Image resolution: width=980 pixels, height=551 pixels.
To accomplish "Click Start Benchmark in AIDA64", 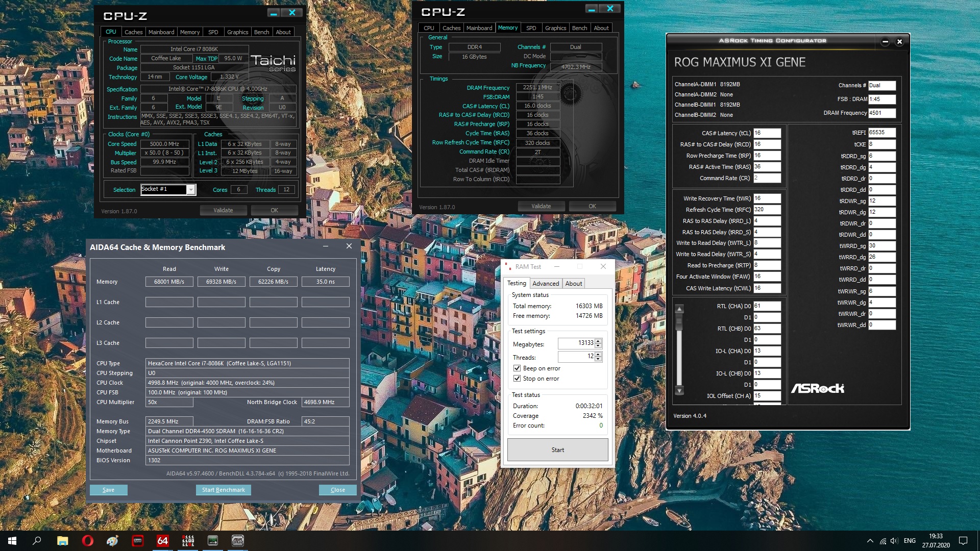I will point(223,490).
